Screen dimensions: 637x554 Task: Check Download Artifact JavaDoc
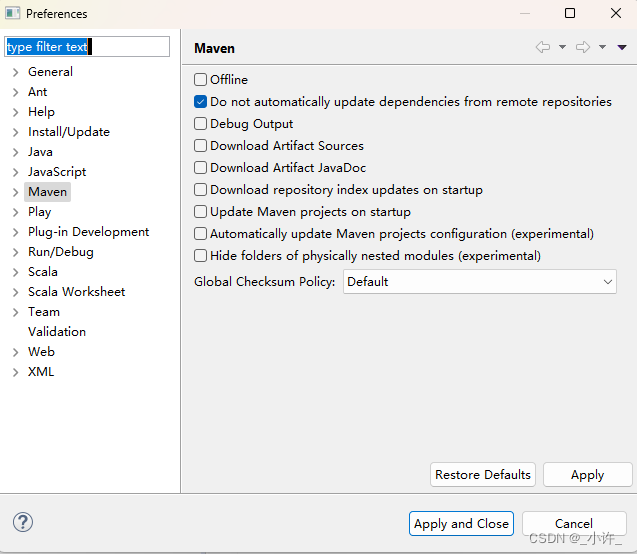pos(200,167)
